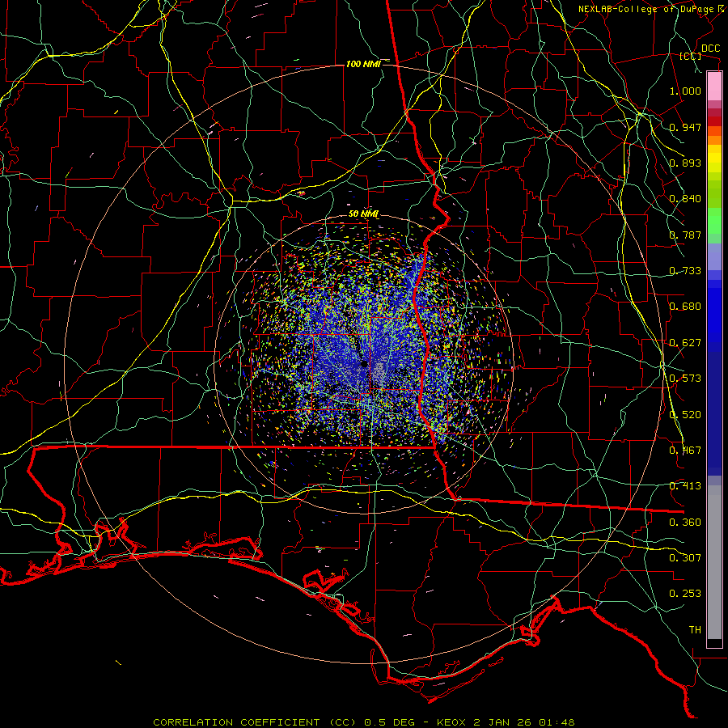
Task: Click the 0.413 value on the color scale
Action: [685, 486]
